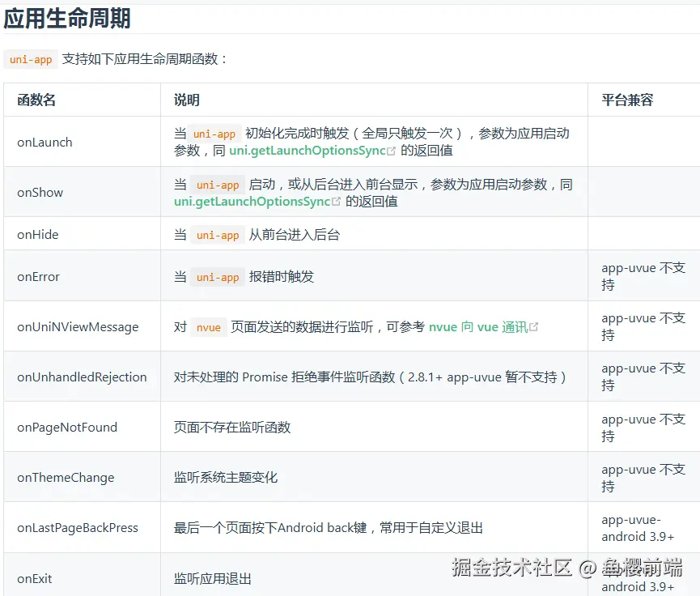The width and height of the screenshot is (700, 596).
Task: Click 监听应用退出 description text
Action: tap(213, 578)
